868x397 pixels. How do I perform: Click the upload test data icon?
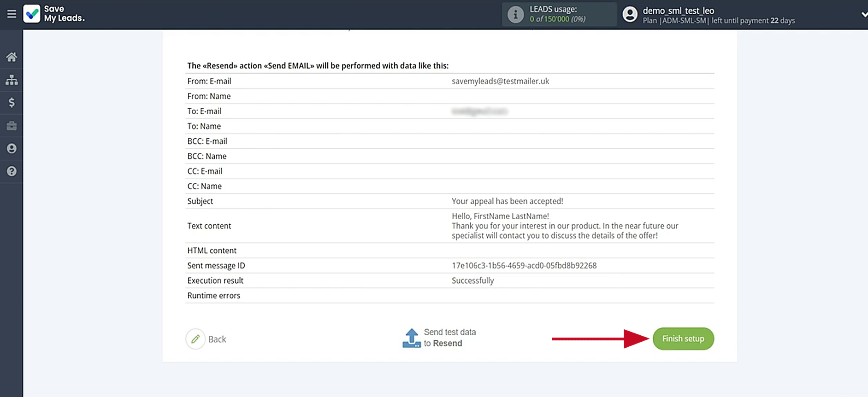click(x=412, y=338)
